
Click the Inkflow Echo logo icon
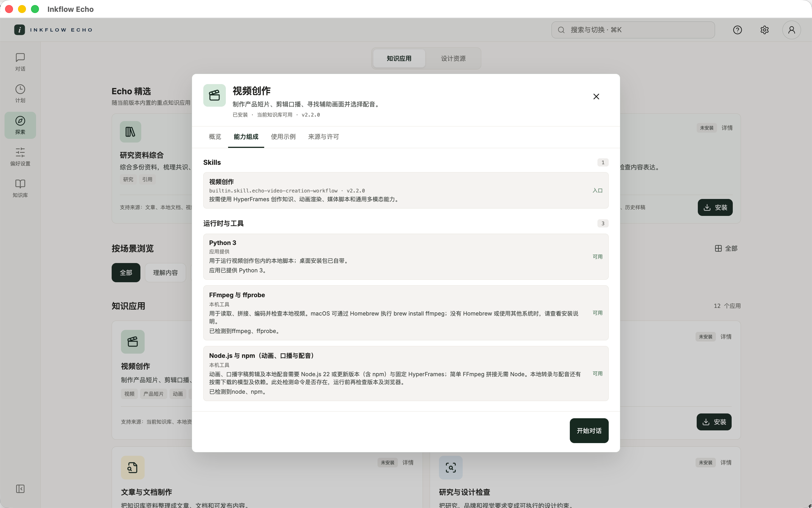click(x=19, y=30)
